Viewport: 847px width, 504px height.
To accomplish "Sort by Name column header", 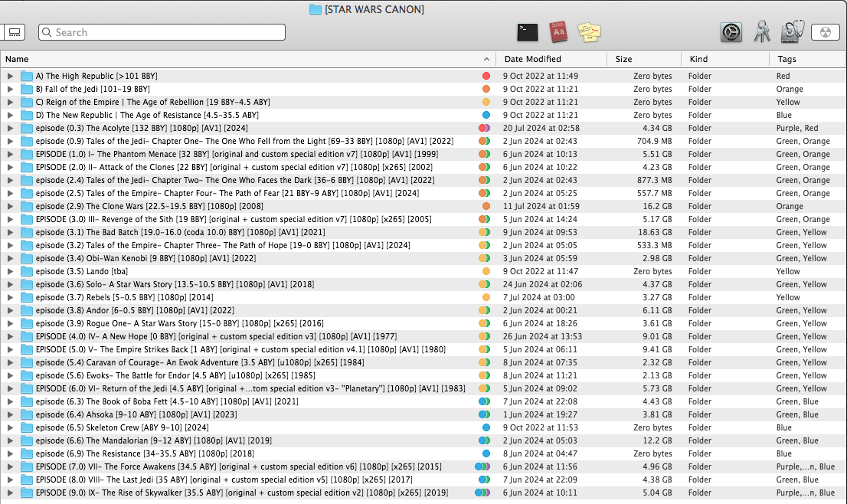I will coord(248,59).
